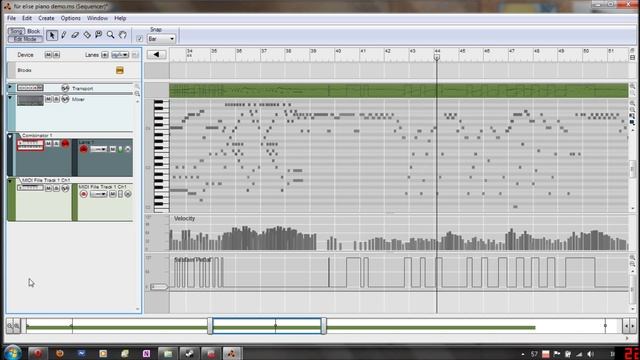Image resolution: width=640 pixels, height=360 pixels.
Task: Mute the Combinator 1 track
Action: pos(48,144)
